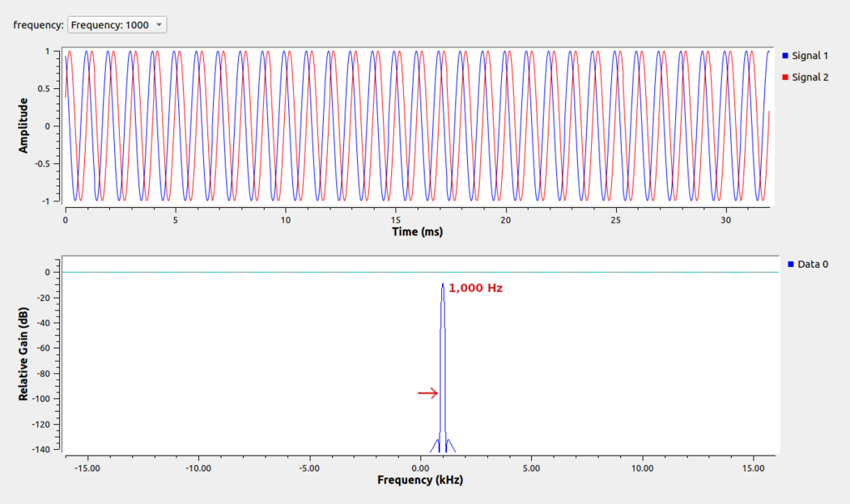Screen dimensions: 850x504
Task: Toggle Signal 1 legend entry
Action: pos(809,56)
